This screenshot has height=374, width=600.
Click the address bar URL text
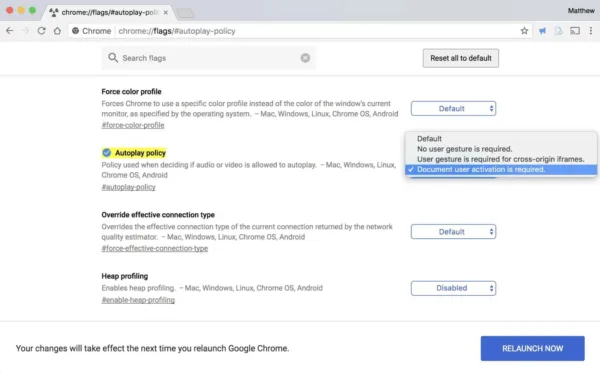tap(177, 31)
